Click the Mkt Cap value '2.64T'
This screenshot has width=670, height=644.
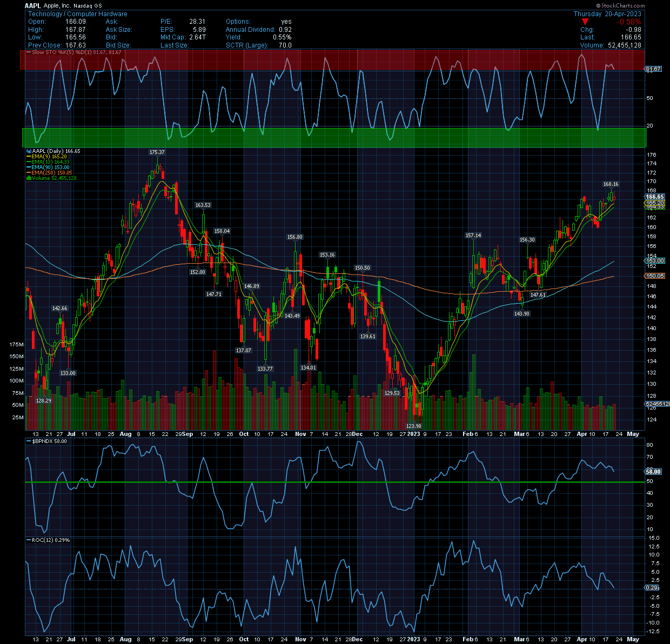coord(197,37)
